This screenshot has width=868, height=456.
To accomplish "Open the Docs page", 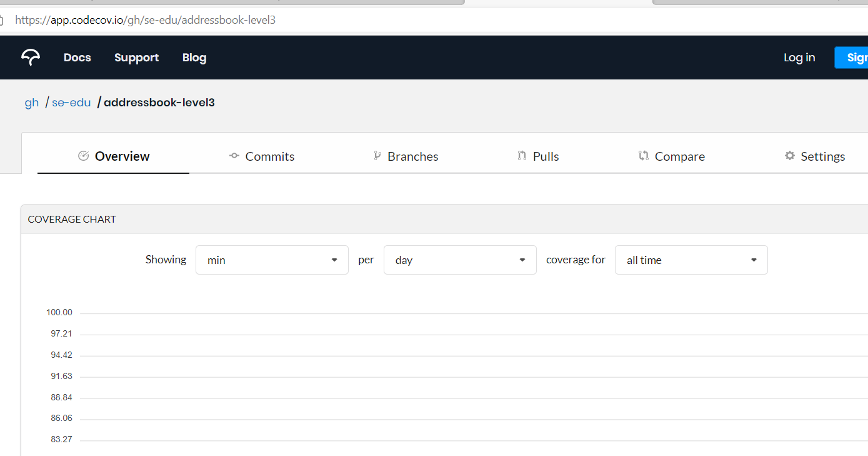I will 77,58.
